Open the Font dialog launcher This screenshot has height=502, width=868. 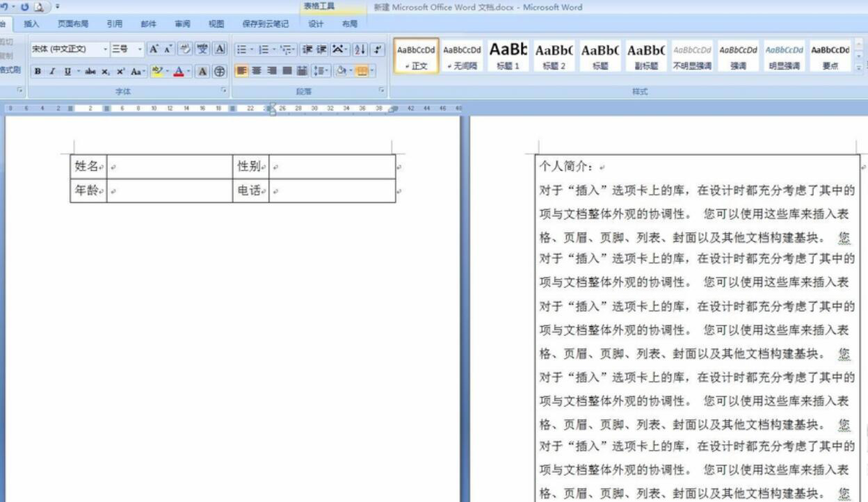point(224,90)
